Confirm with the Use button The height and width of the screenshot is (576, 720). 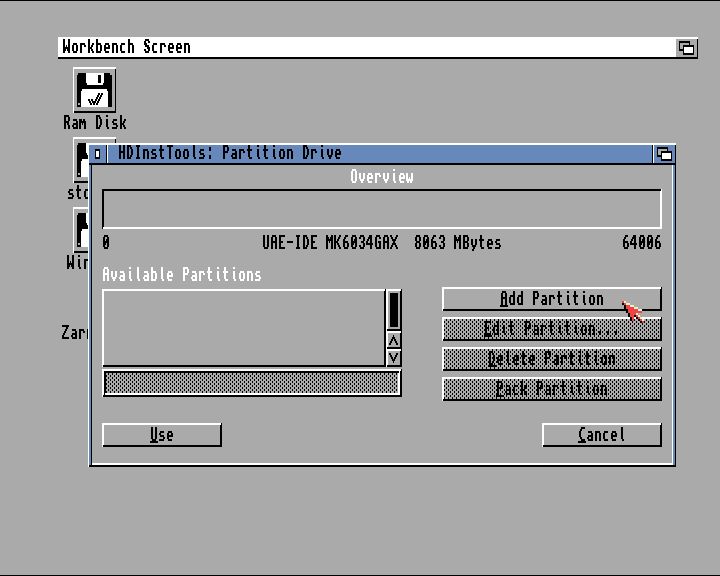click(x=161, y=435)
